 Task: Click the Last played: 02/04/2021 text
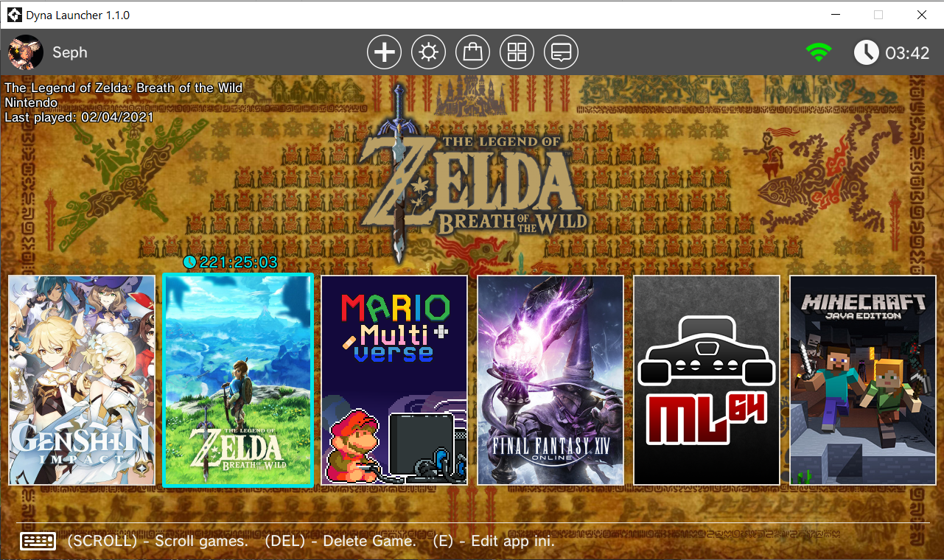pyautogui.click(x=79, y=117)
